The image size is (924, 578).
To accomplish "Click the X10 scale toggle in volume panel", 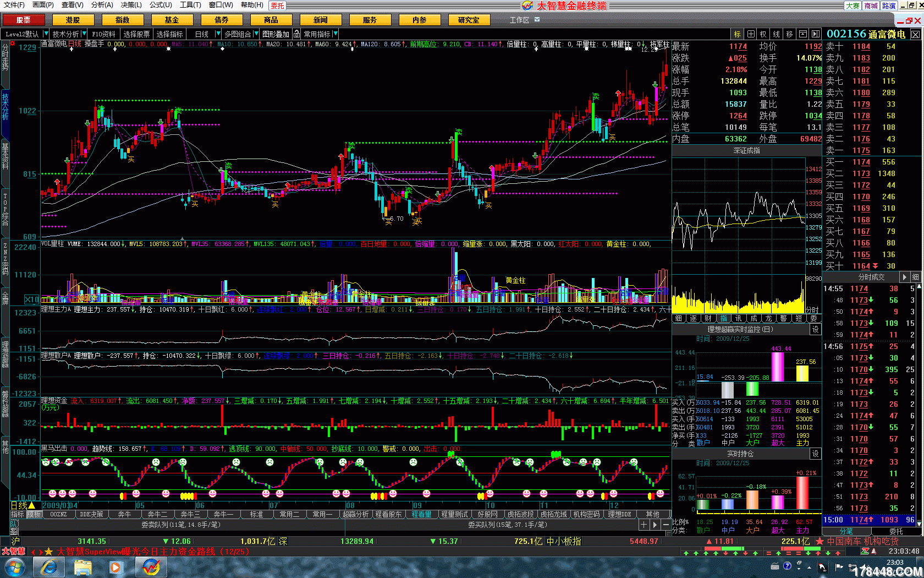I will 32,299.
